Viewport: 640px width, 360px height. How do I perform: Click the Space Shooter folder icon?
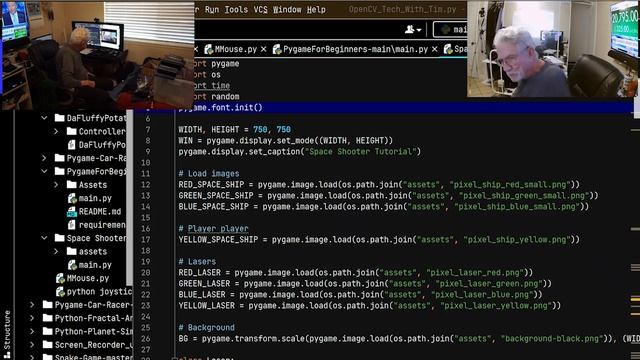[60, 238]
